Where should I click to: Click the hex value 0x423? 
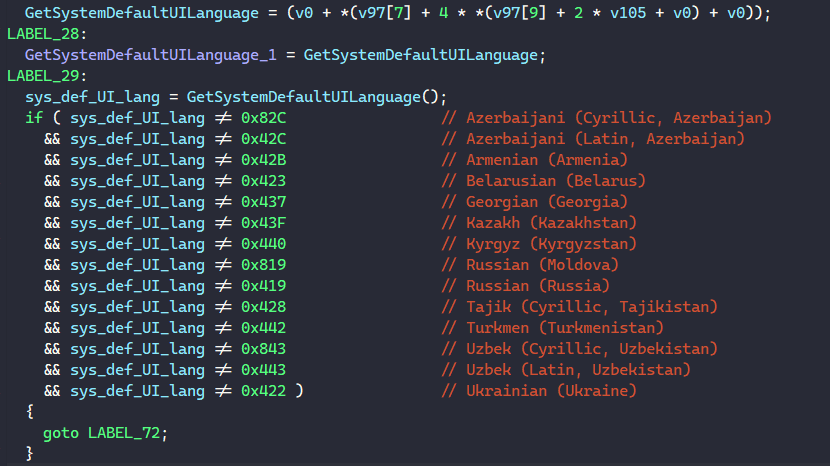(263, 181)
